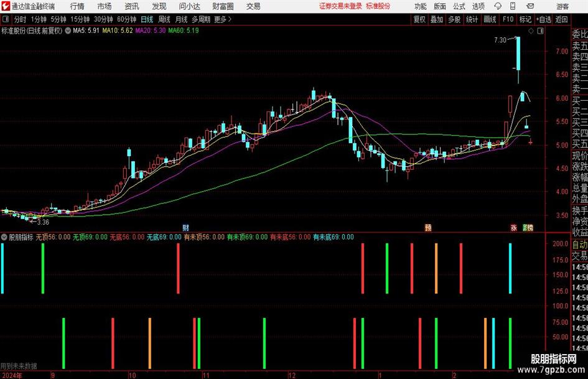The width and height of the screenshot is (588, 379).
Task: Click the 7.30 high price label
Action: tap(500, 40)
